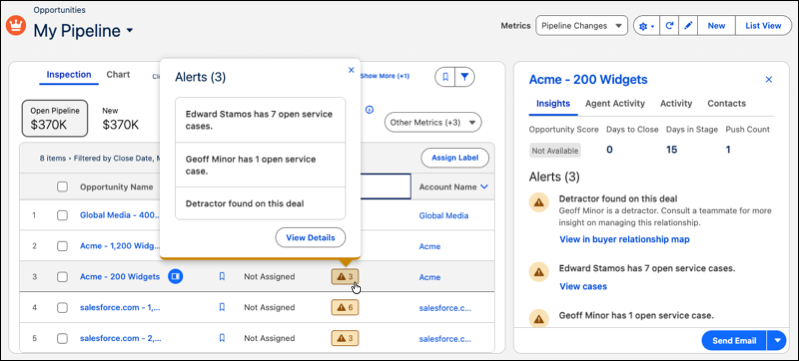Open the Send Email dropdown arrow
Screen dimensions: 799x361
(x=777, y=341)
